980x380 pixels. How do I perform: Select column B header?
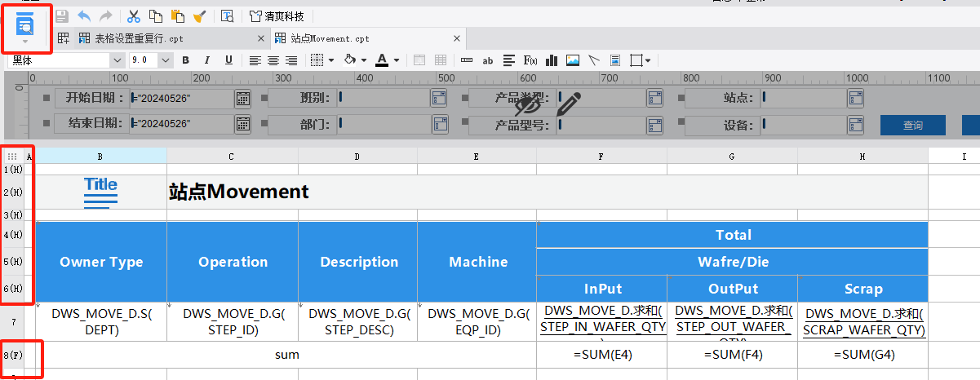coord(100,156)
